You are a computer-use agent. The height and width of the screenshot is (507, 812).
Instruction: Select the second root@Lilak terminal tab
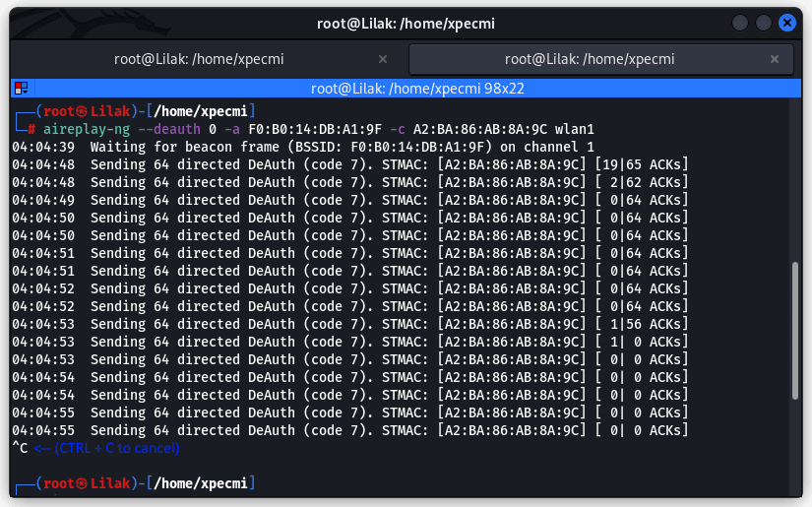pos(600,59)
